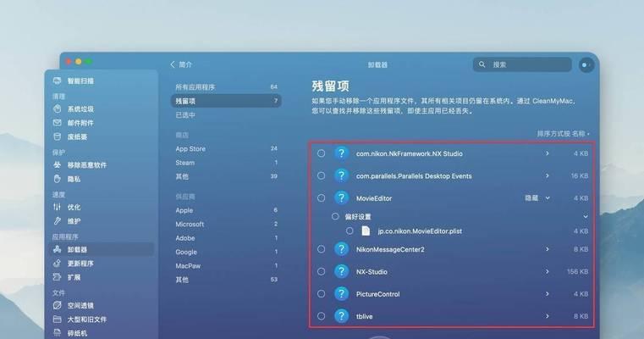Filter by vendor Google
Screen dimensions: 644x339
(226, 252)
